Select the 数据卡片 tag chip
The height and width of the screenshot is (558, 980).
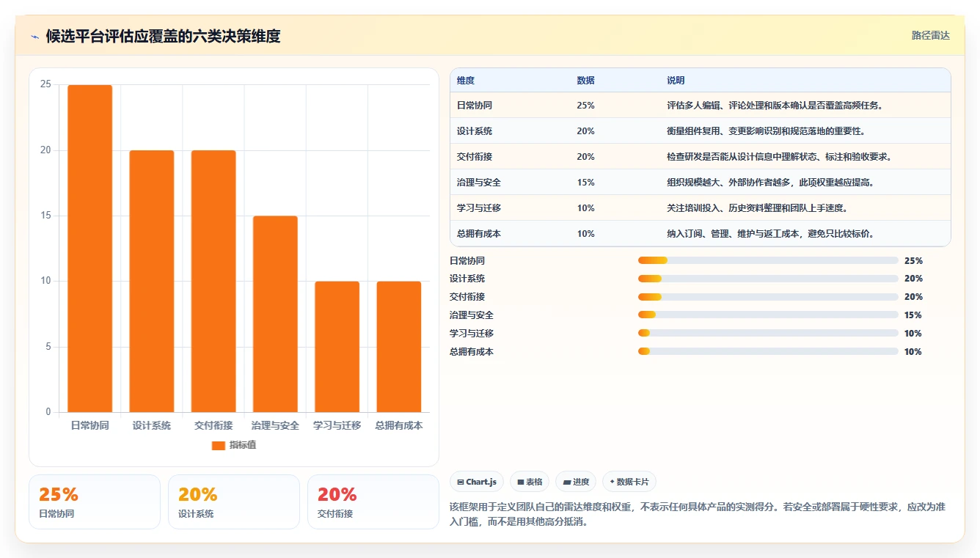[x=629, y=482]
